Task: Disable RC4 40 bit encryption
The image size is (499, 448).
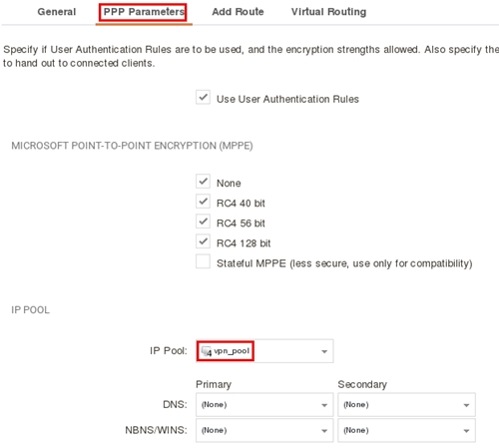Action: (x=203, y=202)
